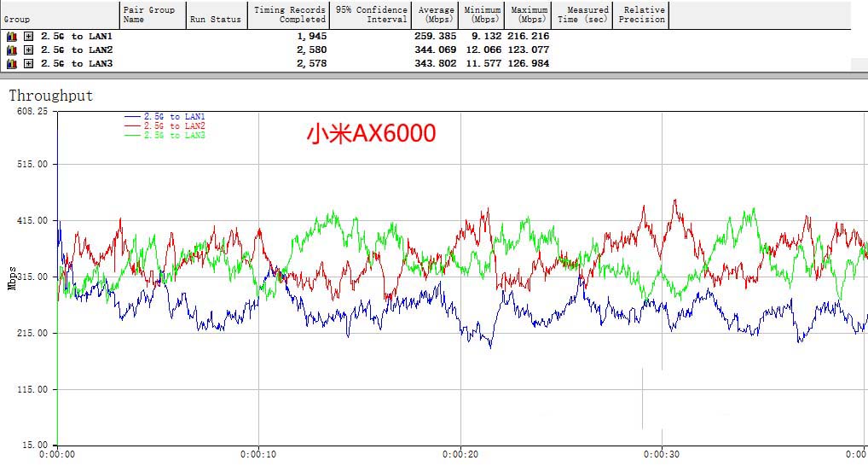This screenshot has height=466, width=868.
Task: Click the 2,580 timing records value
Action: coord(312,50)
